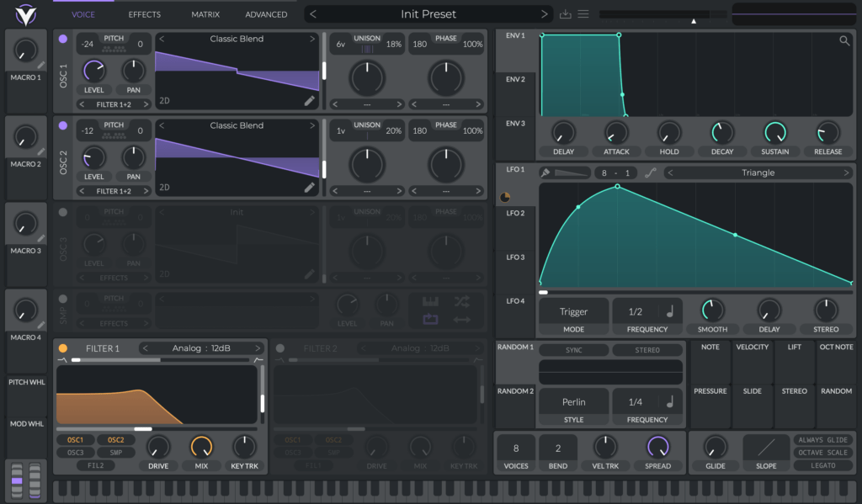Zoom the envelope with magnifier icon

coord(844,40)
